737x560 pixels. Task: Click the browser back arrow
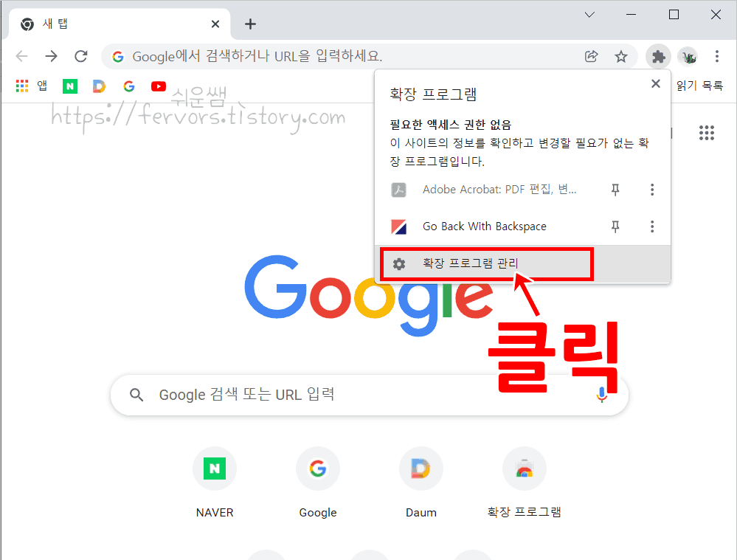pos(21,56)
